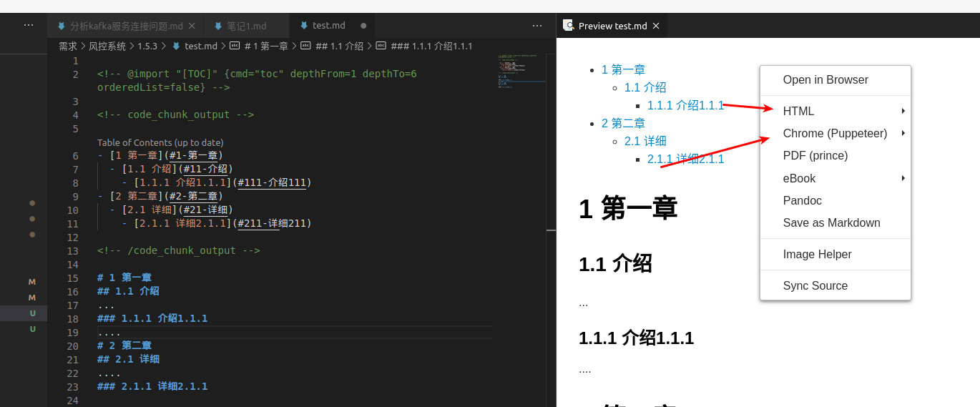Screen dimensions: 980x407
Task: Select the Preview test.md tab
Action: [612, 26]
